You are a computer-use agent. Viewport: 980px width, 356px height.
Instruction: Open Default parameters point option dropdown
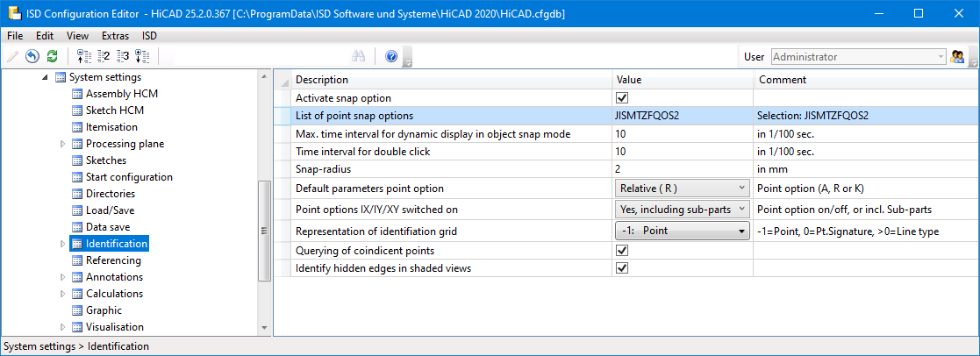(680, 189)
